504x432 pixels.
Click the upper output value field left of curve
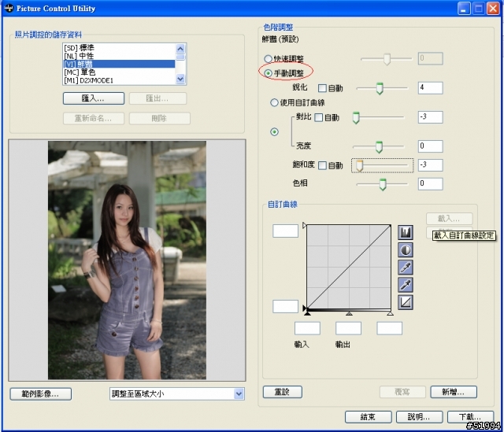tap(285, 231)
